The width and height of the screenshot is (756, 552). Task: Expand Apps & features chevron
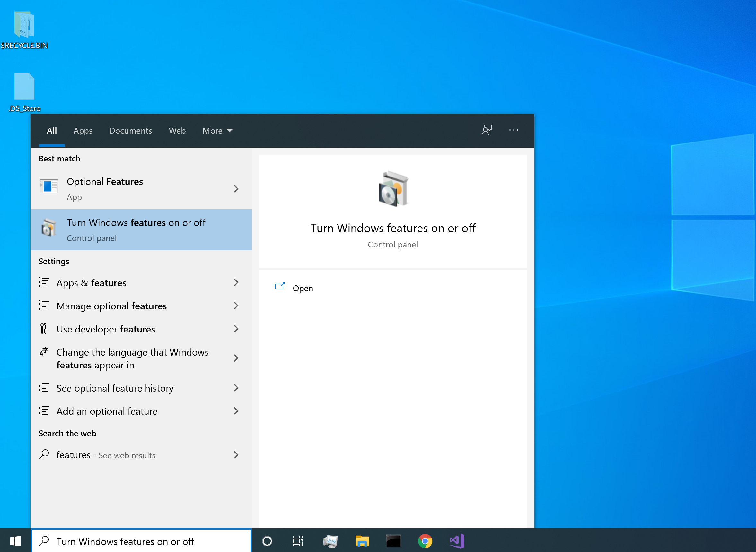[236, 282]
